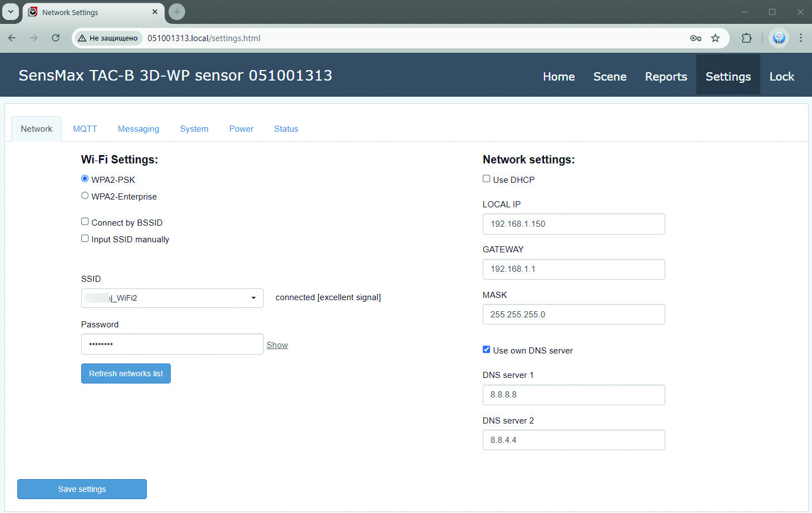The width and height of the screenshot is (812, 513).
Task: Bookmark this page with the star
Action: pyautogui.click(x=715, y=38)
